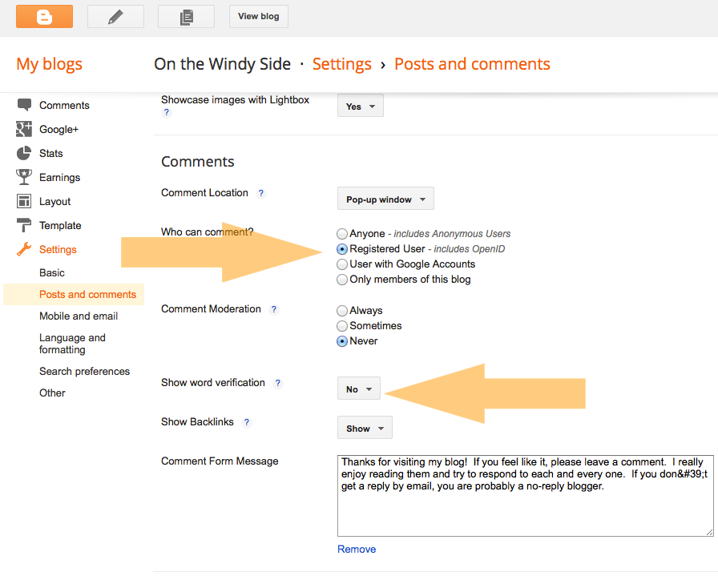
Task: Click the pencil new post icon
Action: point(115,16)
